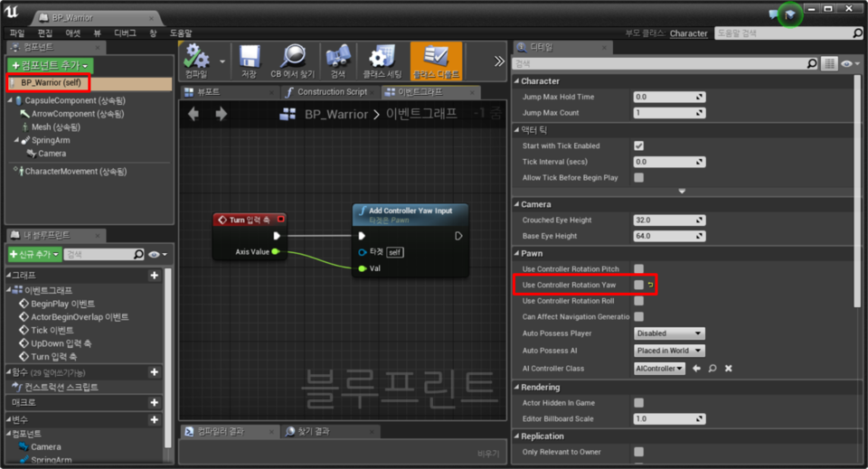This screenshot has height=469, width=868.
Task: Select BP_Warrior (self) component
Action: [90, 83]
